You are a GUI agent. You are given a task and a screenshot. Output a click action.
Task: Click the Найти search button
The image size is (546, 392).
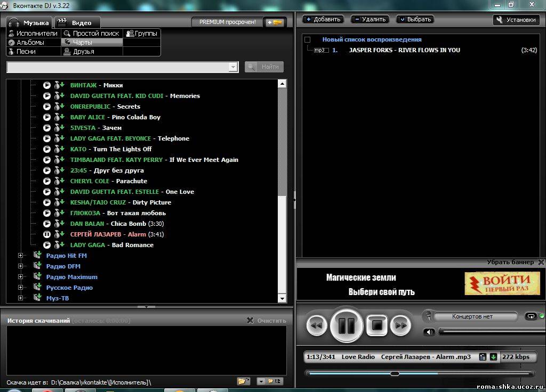pyautogui.click(x=264, y=67)
